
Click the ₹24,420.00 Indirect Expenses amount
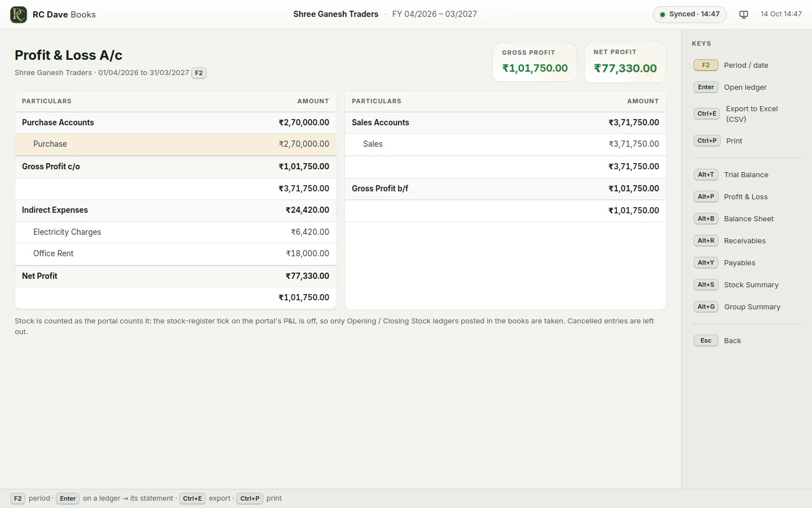[307, 210]
